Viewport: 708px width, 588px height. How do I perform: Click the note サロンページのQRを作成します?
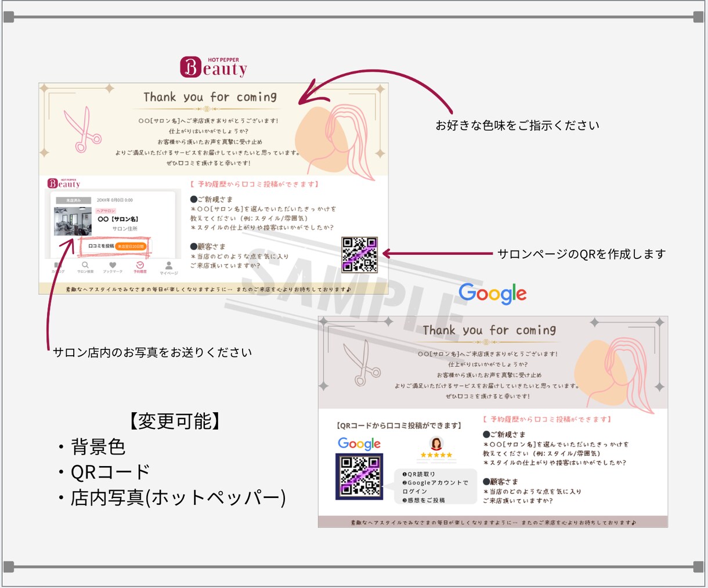[x=582, y=254]
